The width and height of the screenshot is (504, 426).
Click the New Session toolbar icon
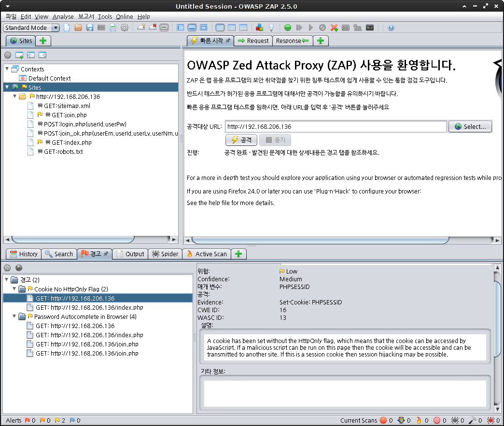pos(67,27)
